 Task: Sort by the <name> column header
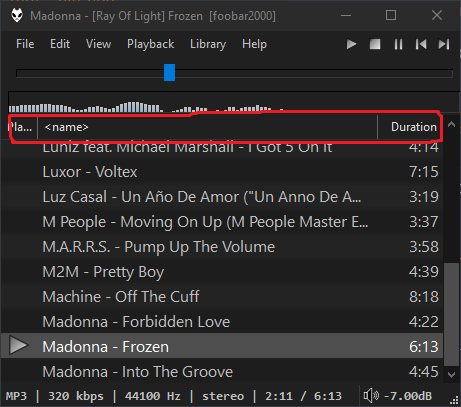click(x=207, y=127)
